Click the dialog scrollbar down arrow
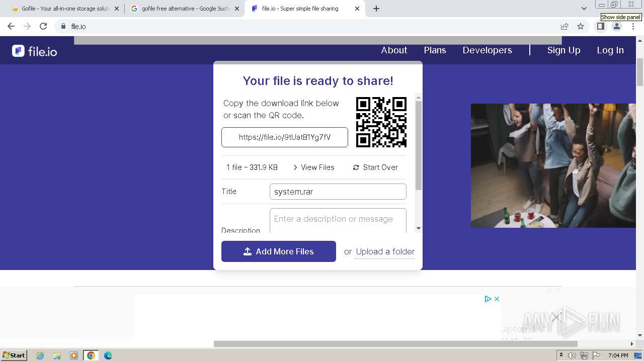The width and height of the screenshot is (644, 362). 418,229
